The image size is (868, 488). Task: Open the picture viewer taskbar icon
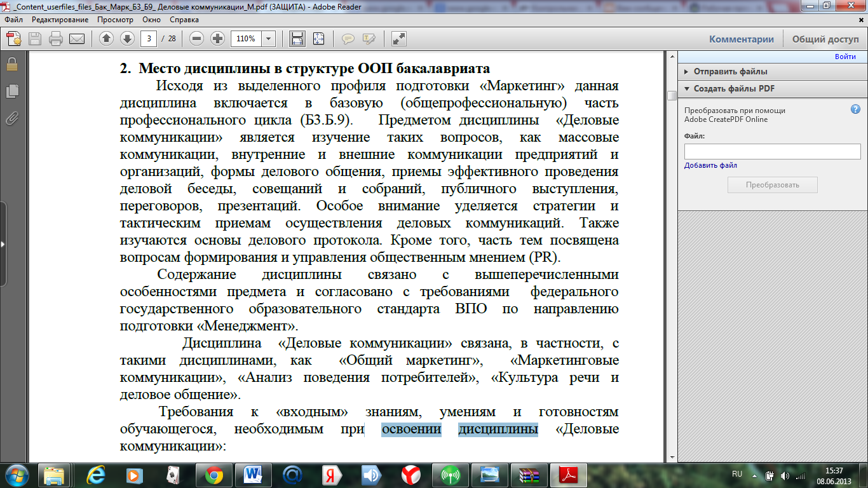click(489, 475)
